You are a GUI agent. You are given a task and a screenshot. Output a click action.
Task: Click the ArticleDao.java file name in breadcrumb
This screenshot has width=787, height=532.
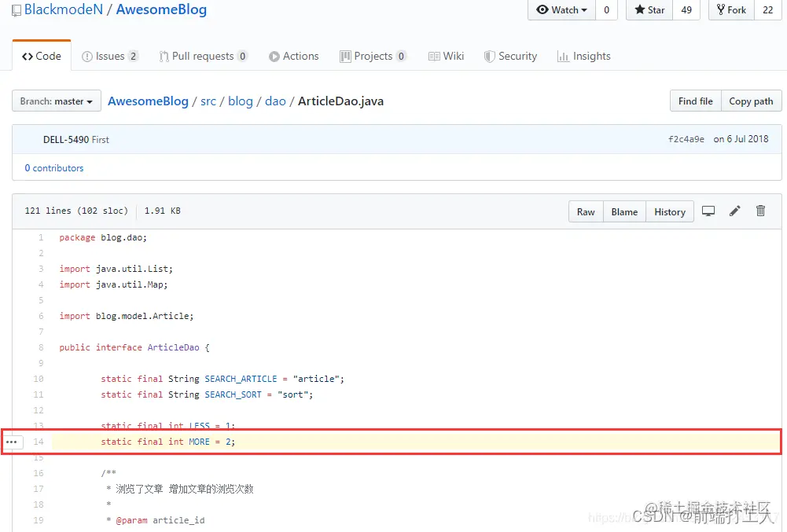pos(340,101)
